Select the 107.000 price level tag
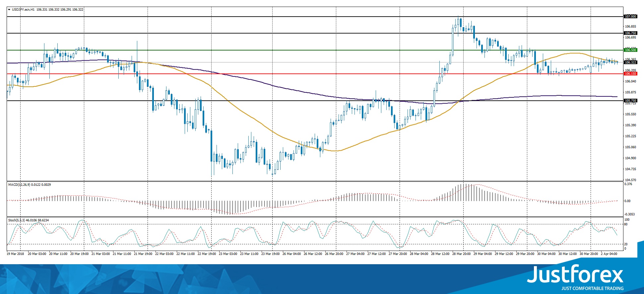 pos(630,17)
